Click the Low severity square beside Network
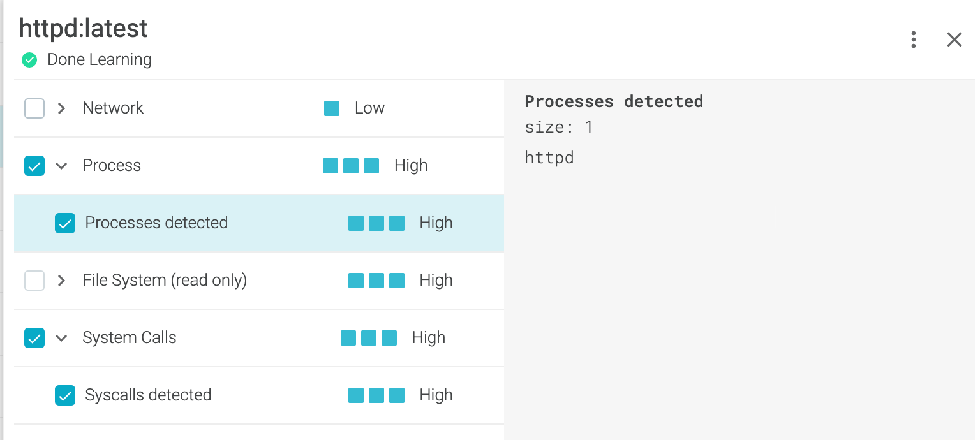This screenshot has height=440, width=980. (x=332, y=108)
